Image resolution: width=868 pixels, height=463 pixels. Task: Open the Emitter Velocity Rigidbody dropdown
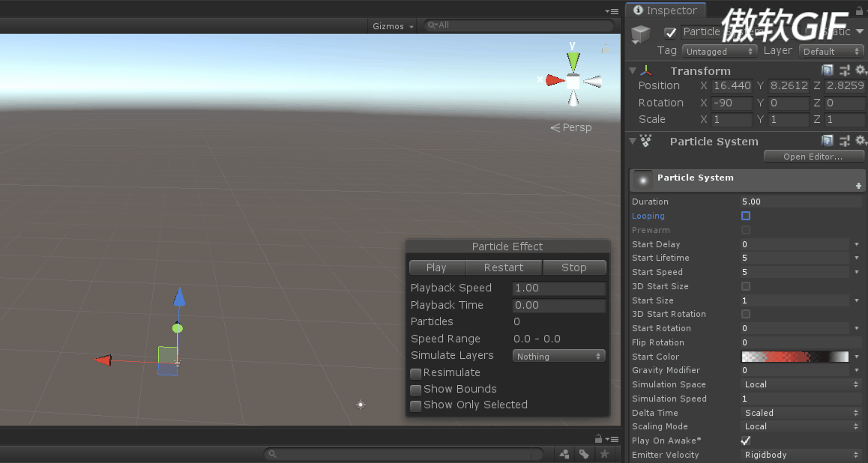point(801,455)
